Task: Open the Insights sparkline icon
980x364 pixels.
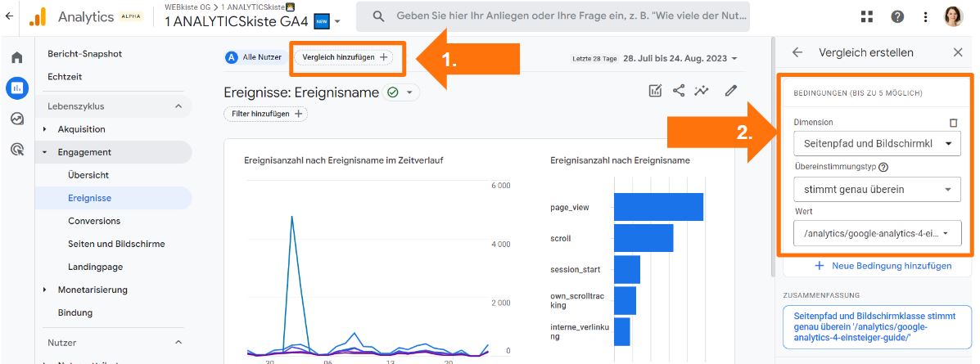Action: coord(702,91)
